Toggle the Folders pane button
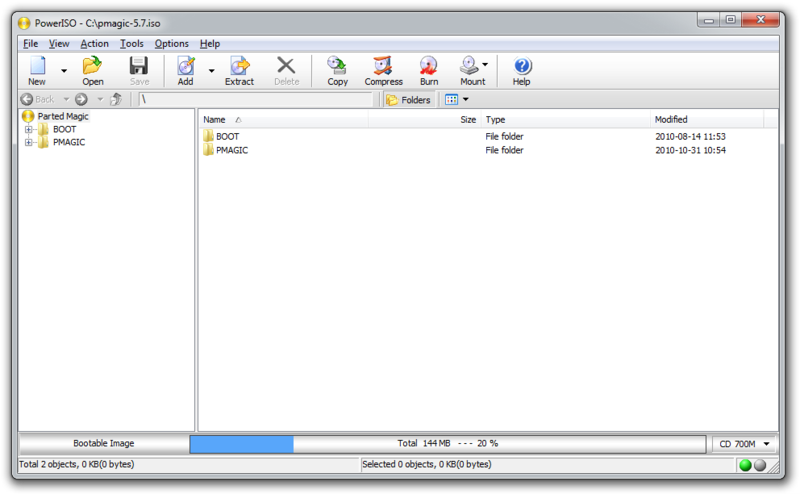The image size is (800, 494). pyautogui.click(x=408, y=100)
